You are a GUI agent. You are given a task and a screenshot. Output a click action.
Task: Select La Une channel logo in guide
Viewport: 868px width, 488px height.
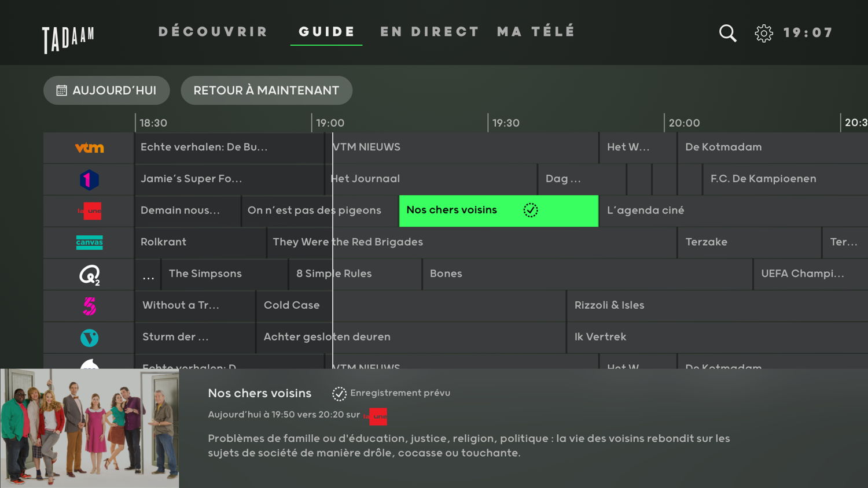[x=89, y=211]
